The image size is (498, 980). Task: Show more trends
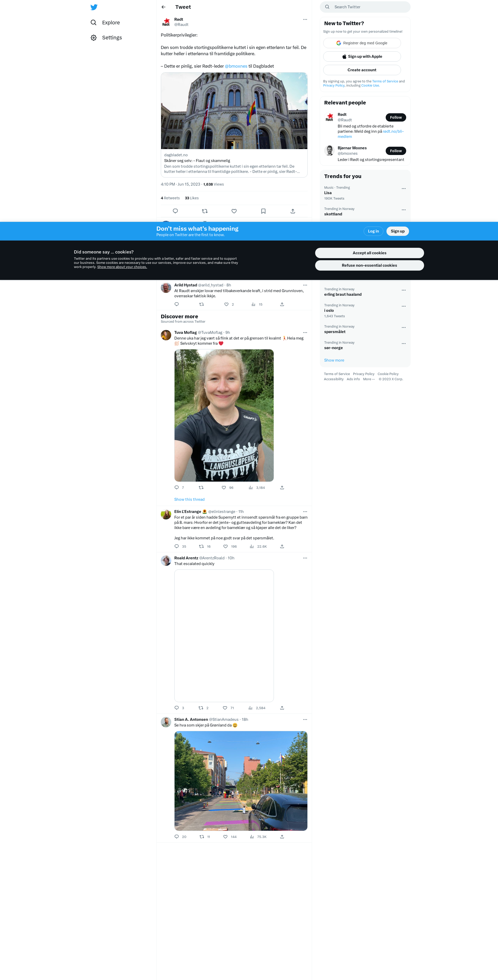coord(334,360)
